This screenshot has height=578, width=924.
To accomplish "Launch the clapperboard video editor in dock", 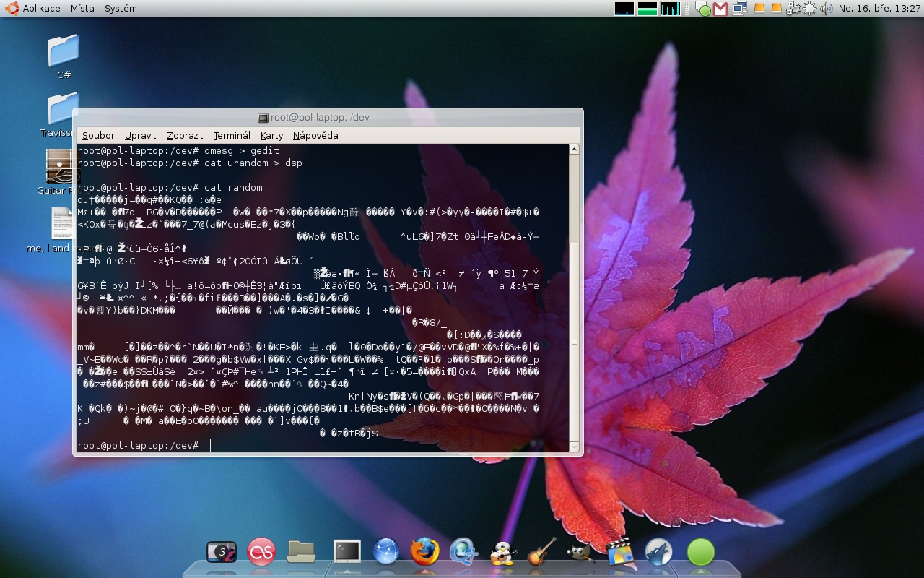I will 619,552.
